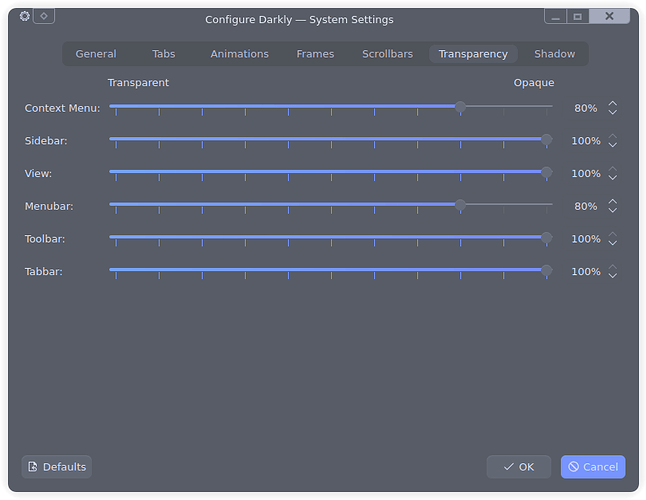Screen dimensions: 646x500
Task: Dismiss the dialog with Cancel
Action: click(593, 467)
